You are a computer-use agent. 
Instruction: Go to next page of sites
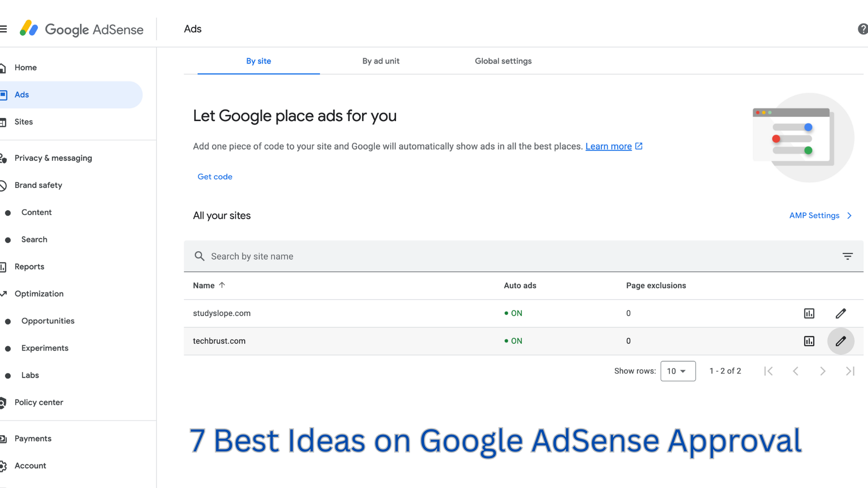point(823,371)
